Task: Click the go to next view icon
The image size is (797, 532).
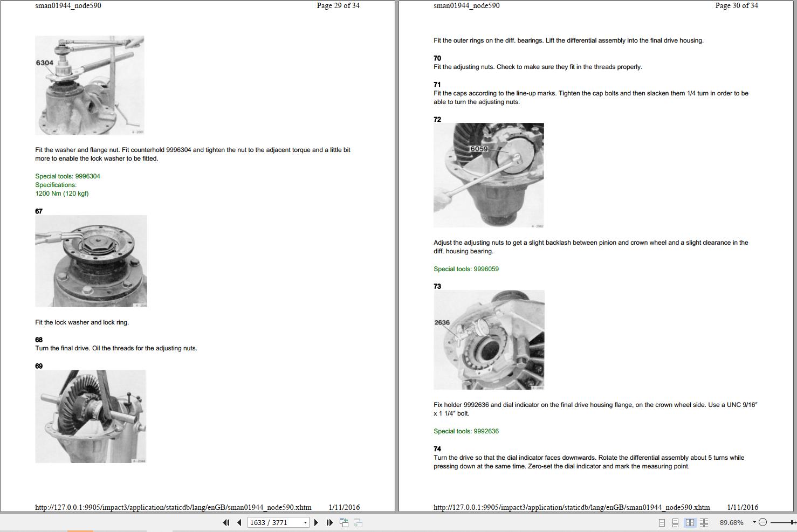Action: point(358,522)
